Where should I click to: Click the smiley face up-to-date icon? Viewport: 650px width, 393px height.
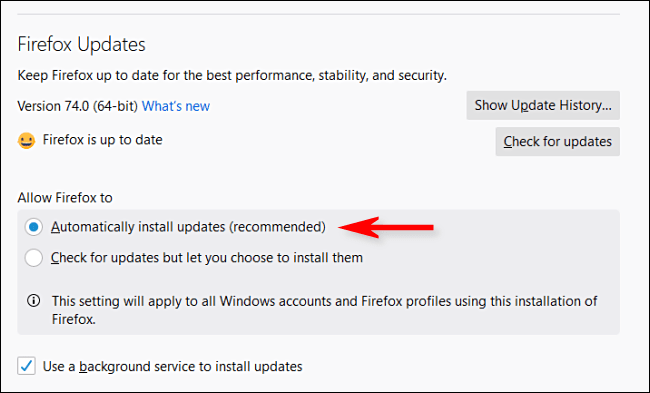pos(26,141)
